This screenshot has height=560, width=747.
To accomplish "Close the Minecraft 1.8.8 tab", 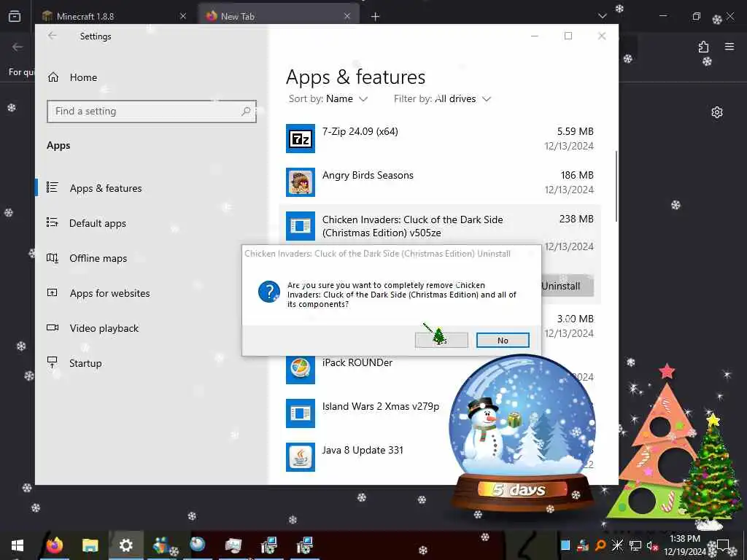I will click(x=182, y=16).
